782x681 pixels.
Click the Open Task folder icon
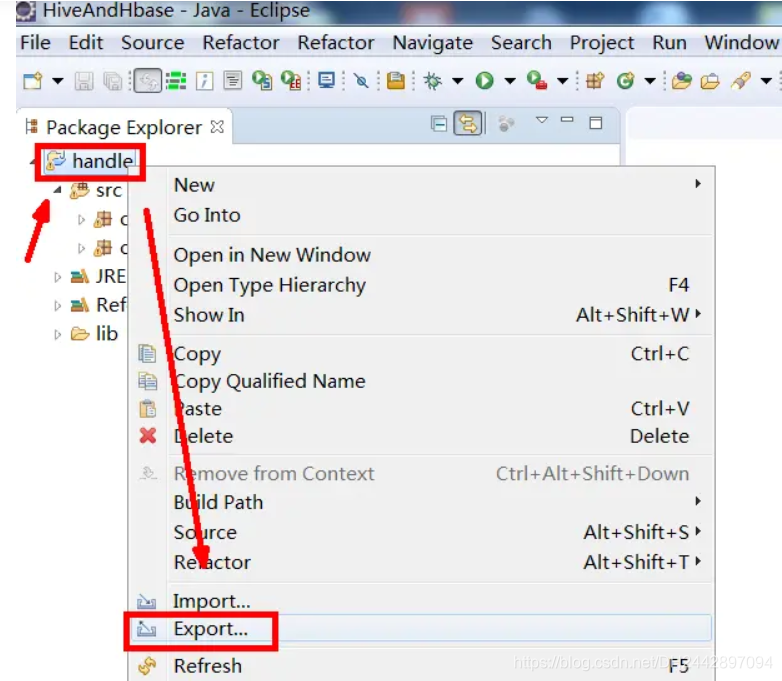pyautogui.click(x=710, y=81)
